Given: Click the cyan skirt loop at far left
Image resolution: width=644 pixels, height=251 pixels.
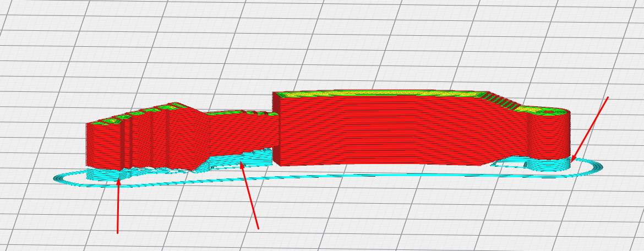Looking at the screenshot, I should [x=62, y=178].
